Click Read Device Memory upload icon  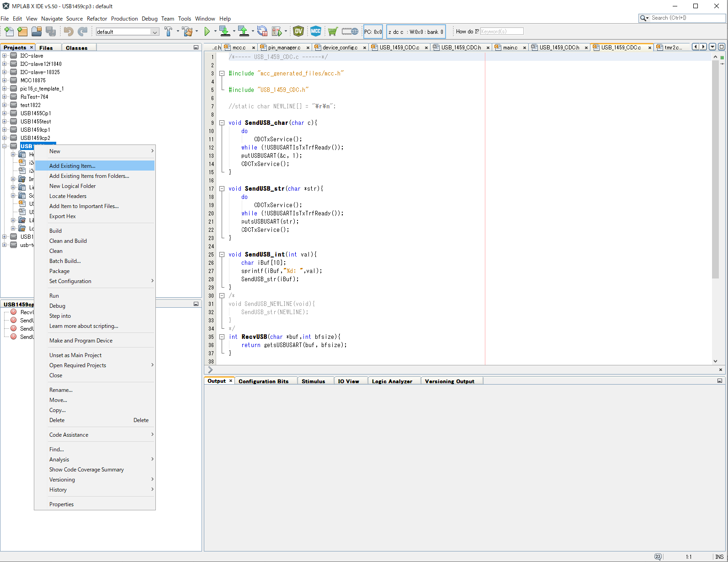tap(244, 31)
